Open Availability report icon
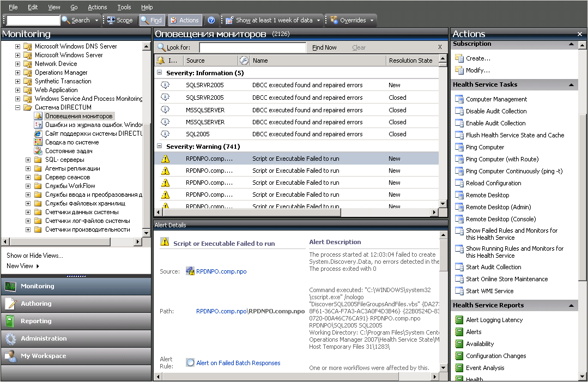588x382 pixels. tap(459, 344)
